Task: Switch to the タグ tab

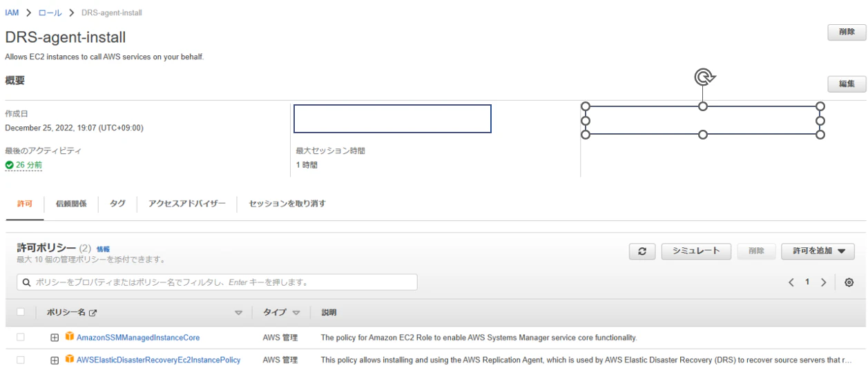Action: click(x=117, y=204)
